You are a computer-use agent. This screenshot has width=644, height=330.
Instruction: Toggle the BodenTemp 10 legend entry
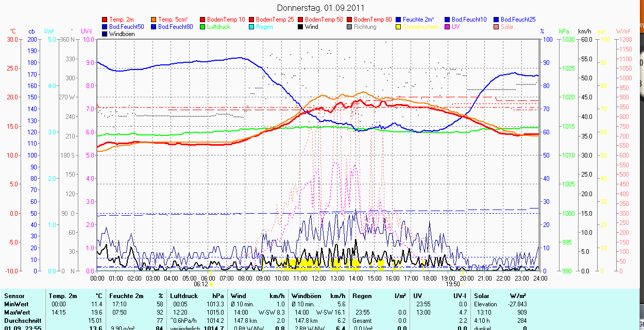(226, 20)
